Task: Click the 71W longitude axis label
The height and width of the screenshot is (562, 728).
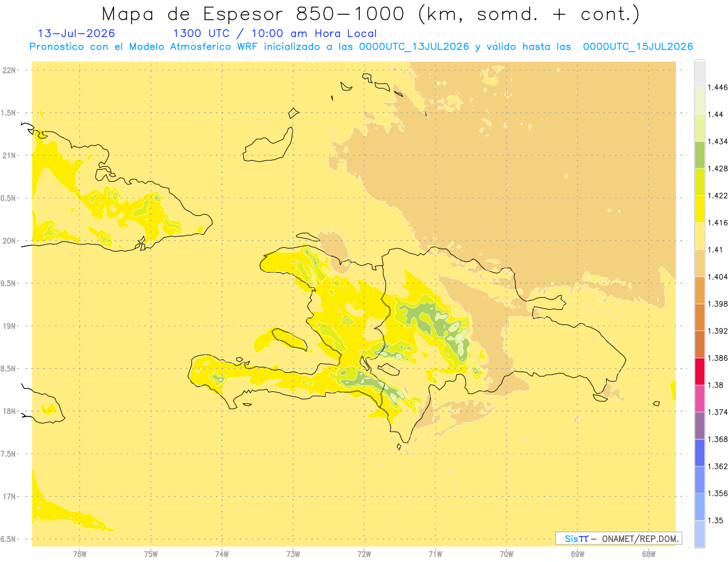Action: coord(435,554)
